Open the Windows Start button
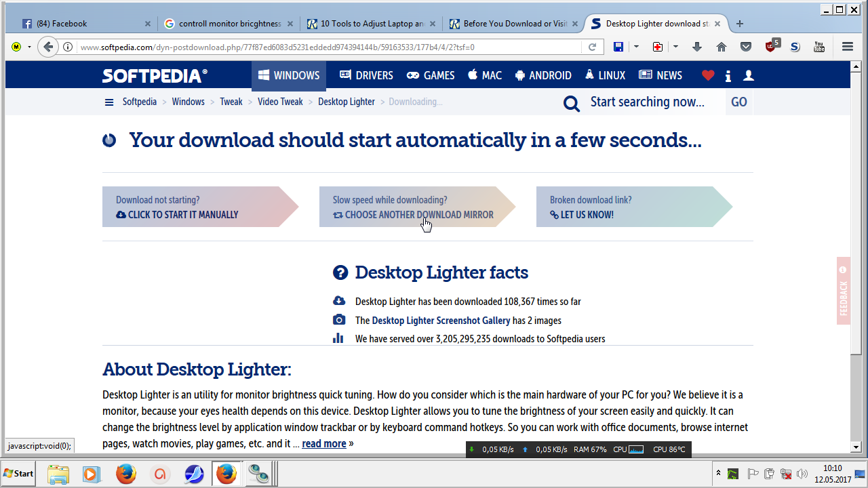 coord(18,474)
